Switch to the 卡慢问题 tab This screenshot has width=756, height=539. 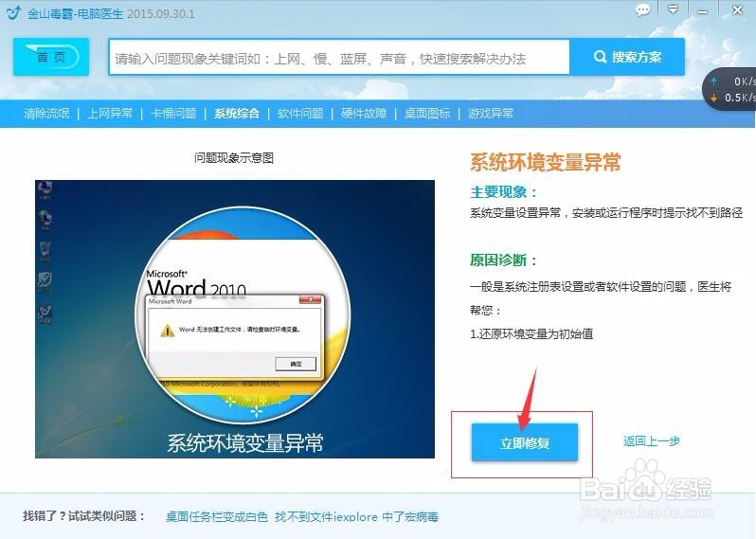click(x=173, y=114)
